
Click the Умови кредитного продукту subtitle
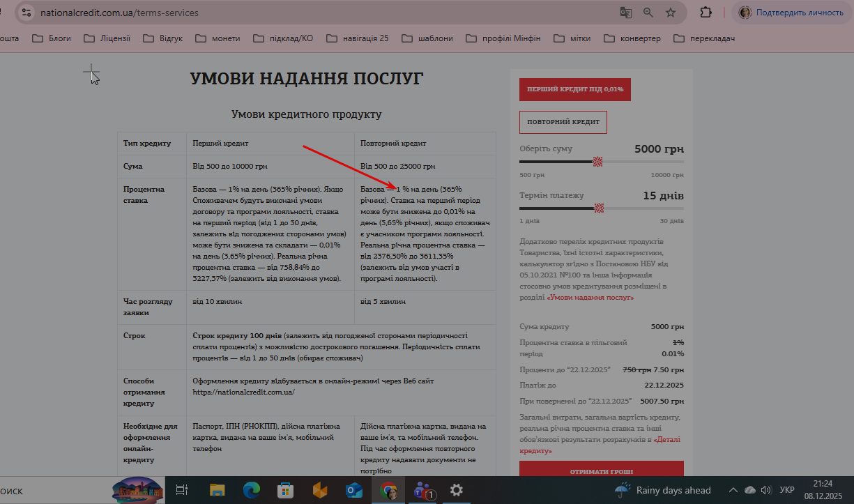tap(307, 114)
